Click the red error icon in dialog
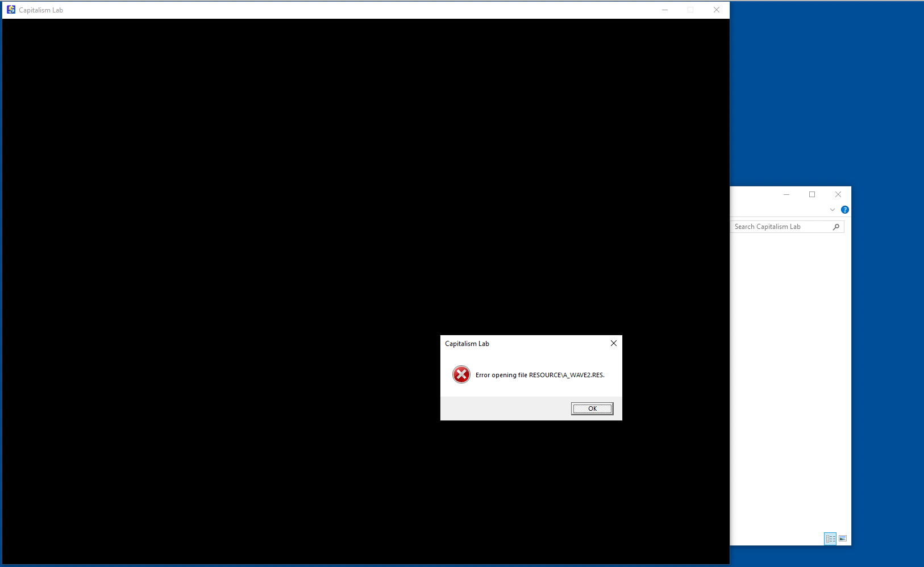The width and height of the screenshot is (924, 567). tap(461, 374)
